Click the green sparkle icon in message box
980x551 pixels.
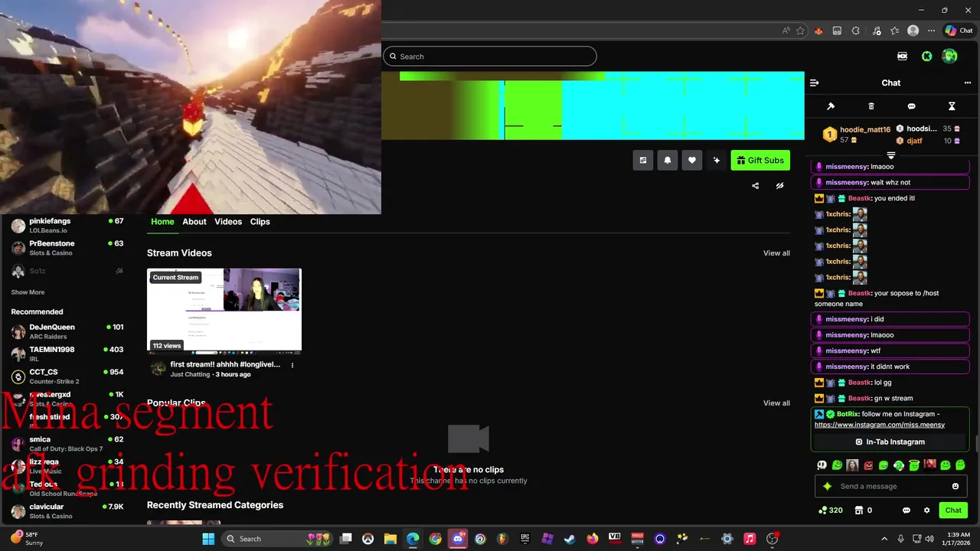[x=827, y=486]
